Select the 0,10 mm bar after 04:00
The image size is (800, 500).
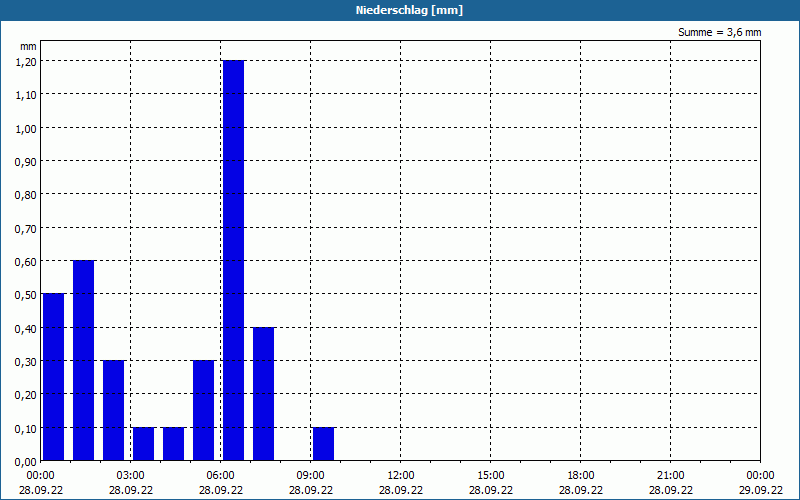point(173,444)
